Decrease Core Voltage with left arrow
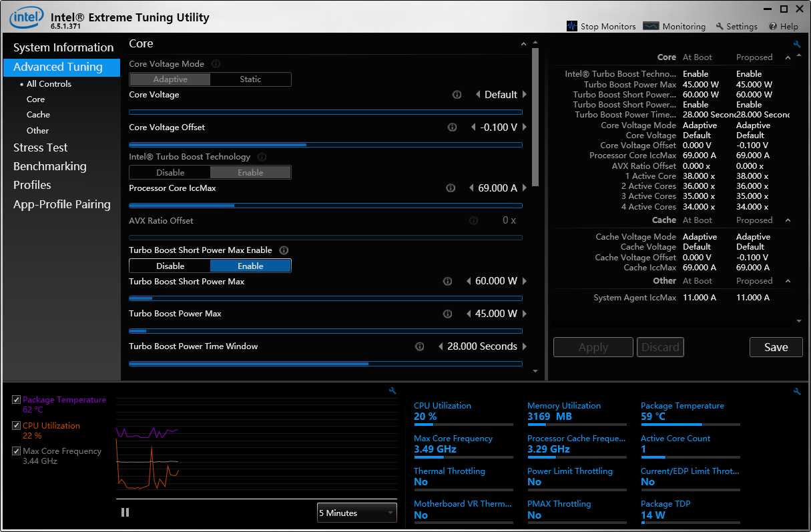811x532 pixels. 478,95
